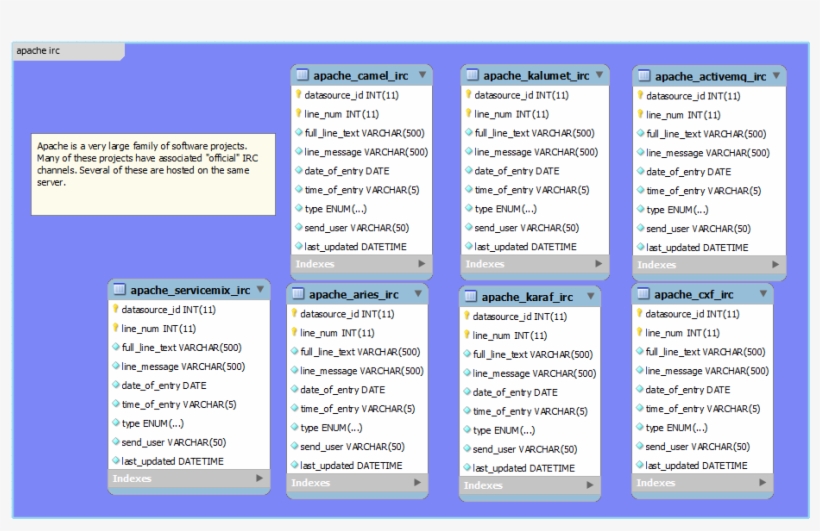Click the apache_aries_irc table icon
820x531 pixels.
(298, 293)
